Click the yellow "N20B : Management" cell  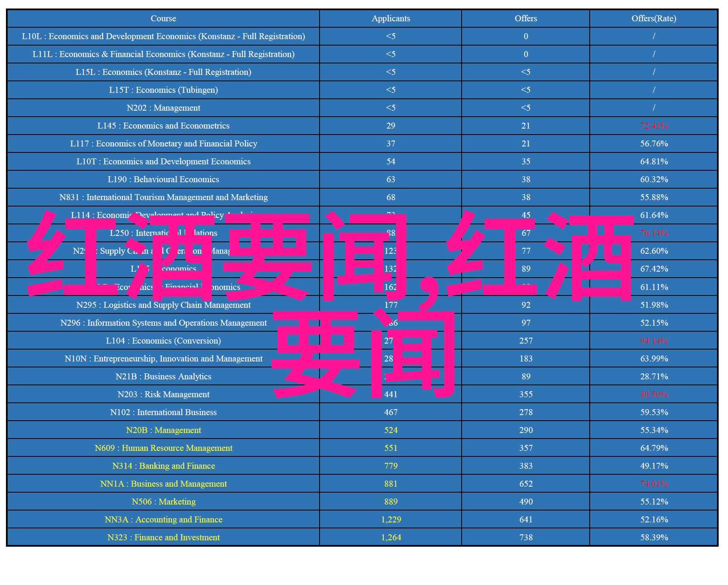(x=163, y=430)
